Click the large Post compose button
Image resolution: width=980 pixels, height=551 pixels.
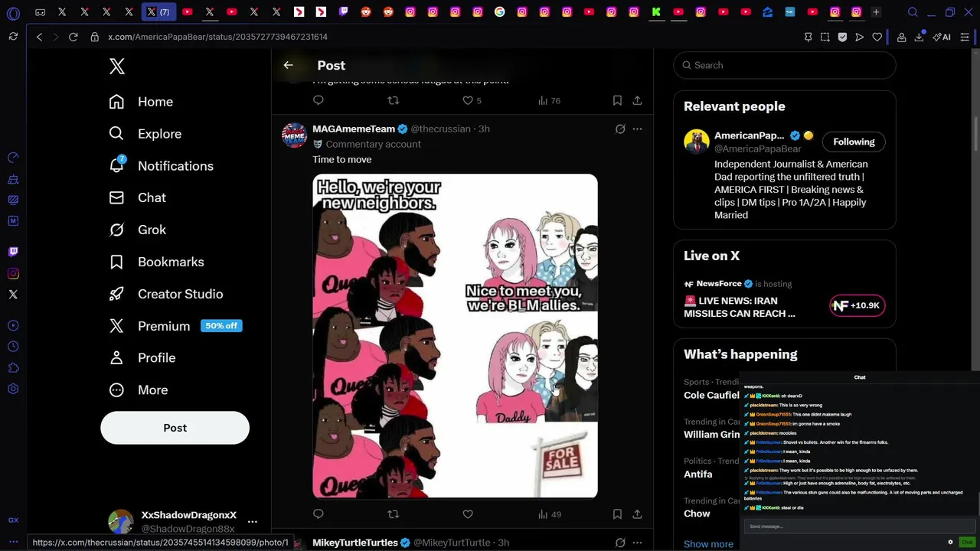click(x=175, y=428)
